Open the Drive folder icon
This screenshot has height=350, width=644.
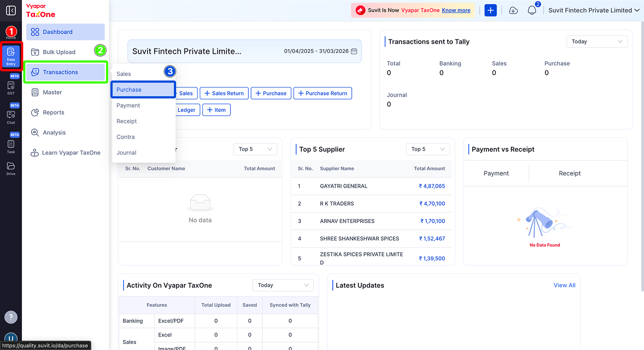click(x=11, y=168)
